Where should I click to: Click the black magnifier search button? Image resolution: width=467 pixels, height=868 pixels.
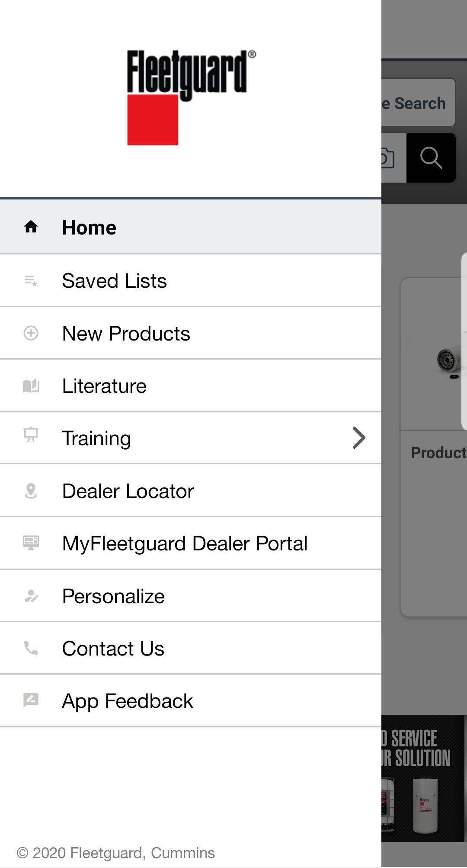click(x=431, y=158)
